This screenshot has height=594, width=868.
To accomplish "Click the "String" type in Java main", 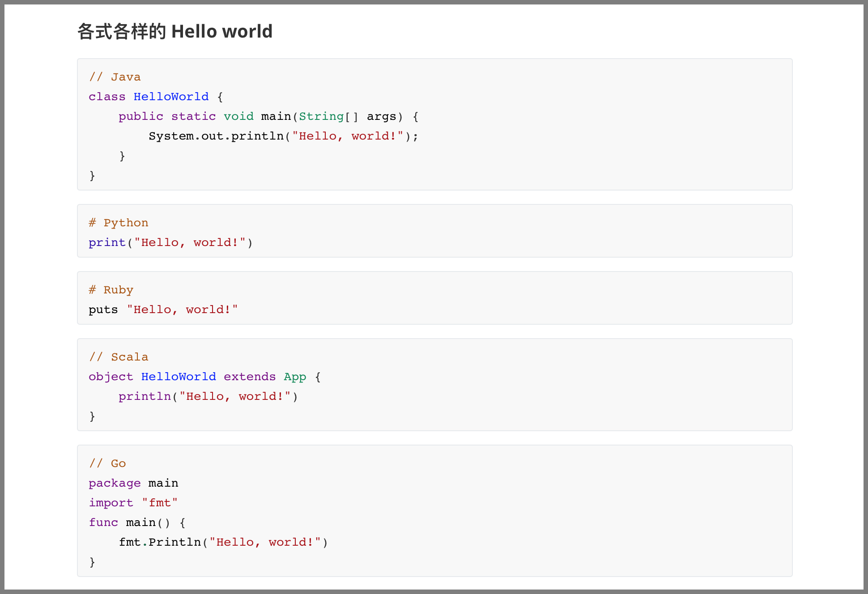I will click(x=321, y=116).
